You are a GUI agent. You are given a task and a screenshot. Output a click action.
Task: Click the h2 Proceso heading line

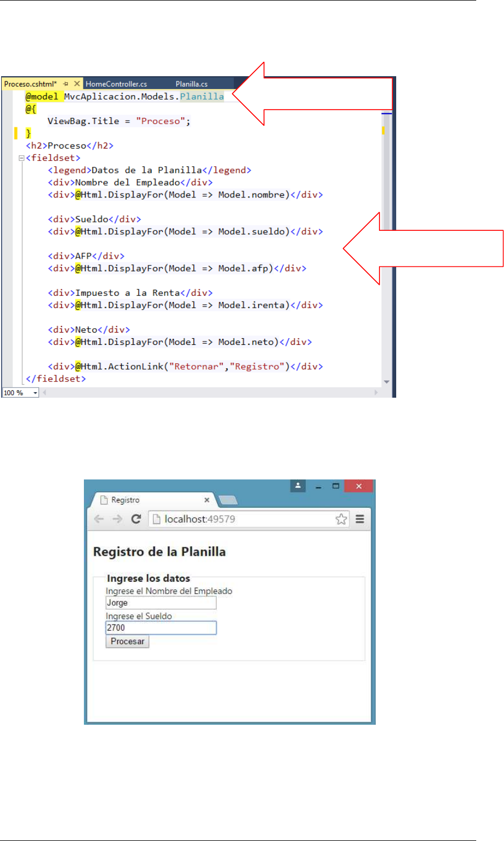[x=69, y=146]
